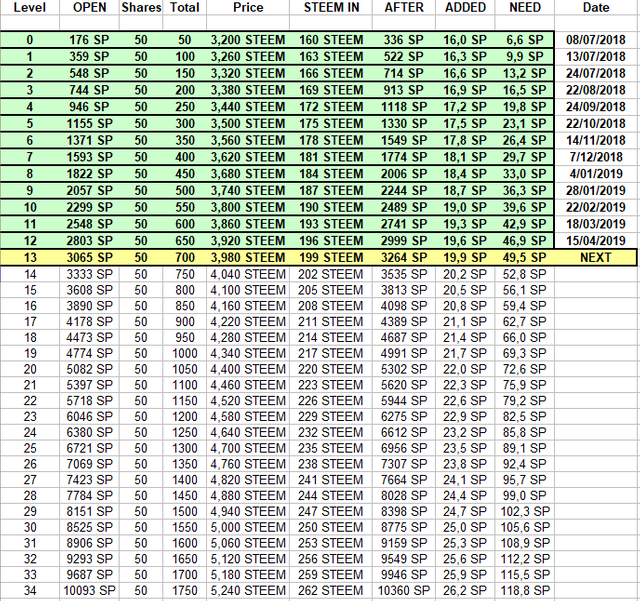The width and height of the screenshot is (640, 601).
Task: Click NEED value 99,0 SP
Action: point(524,496)
